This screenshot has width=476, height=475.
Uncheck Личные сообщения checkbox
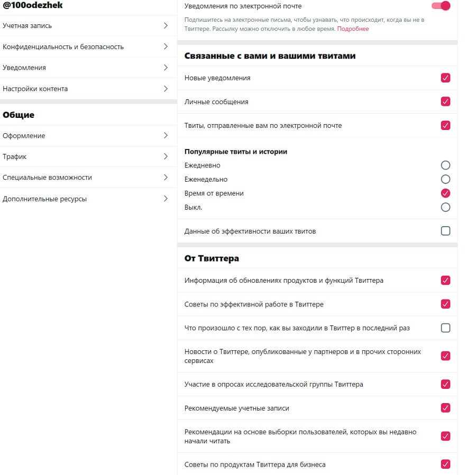[445, 101]
